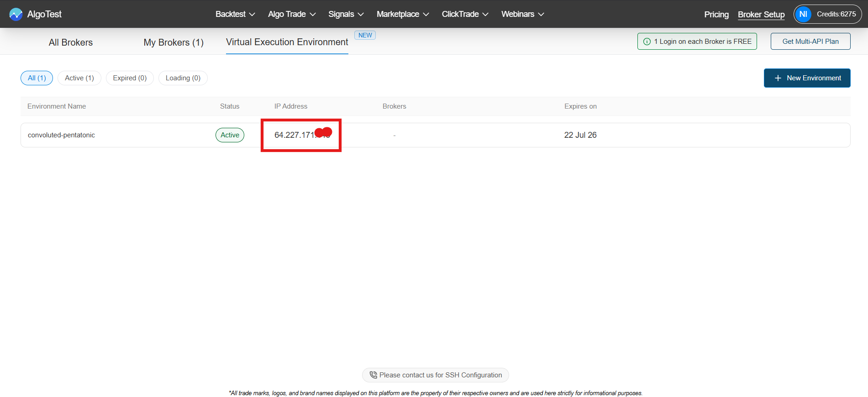The height and width of the screenshot is (397, 868).
Task: Click the info icon in free login banner
Action: coord(647,42)
